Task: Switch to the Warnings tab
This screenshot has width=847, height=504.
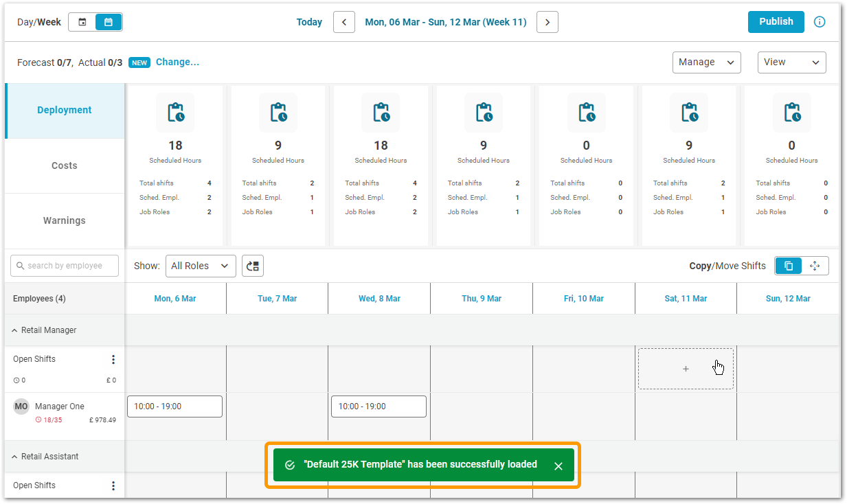Action: [65, 220]
